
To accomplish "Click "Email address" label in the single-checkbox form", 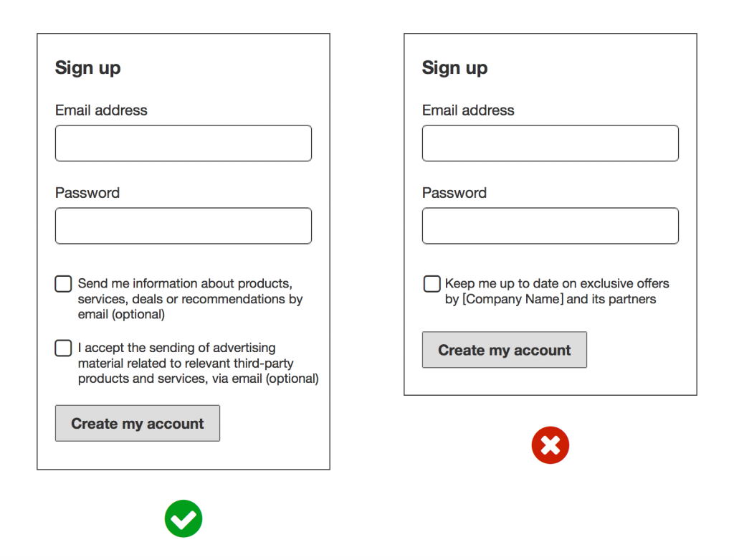I will 468,110.
